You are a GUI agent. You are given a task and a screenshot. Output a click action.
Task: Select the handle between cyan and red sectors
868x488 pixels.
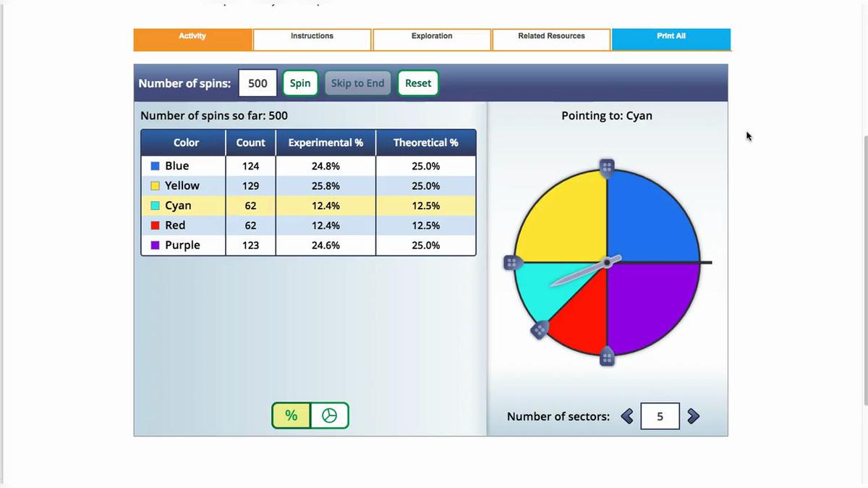coord(540,330)
